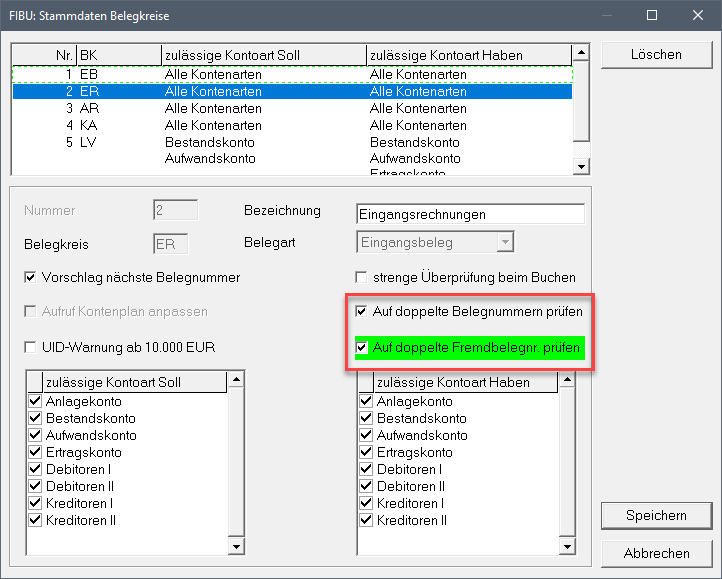Select the AR Belegkreis row
Image resolution: width=722 pixels, height=579 pixels.
(x=89, y=108)
